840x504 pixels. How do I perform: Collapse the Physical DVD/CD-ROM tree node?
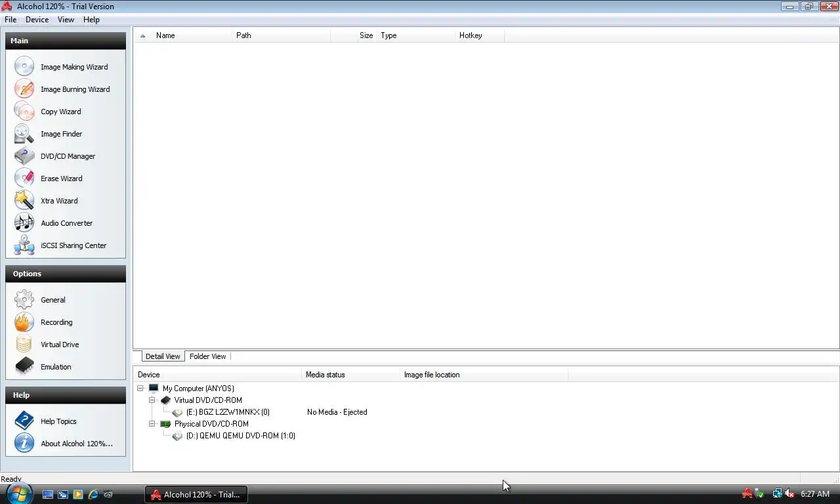click(x=152, y=424)
